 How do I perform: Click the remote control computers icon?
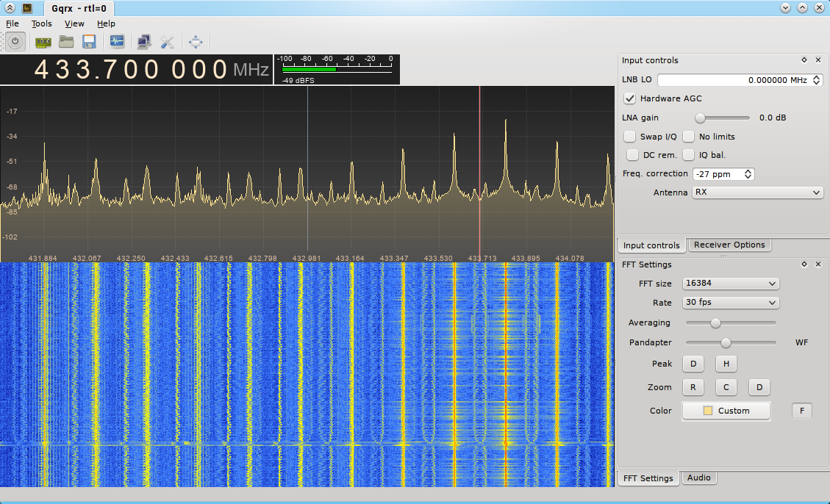point(144,41)
